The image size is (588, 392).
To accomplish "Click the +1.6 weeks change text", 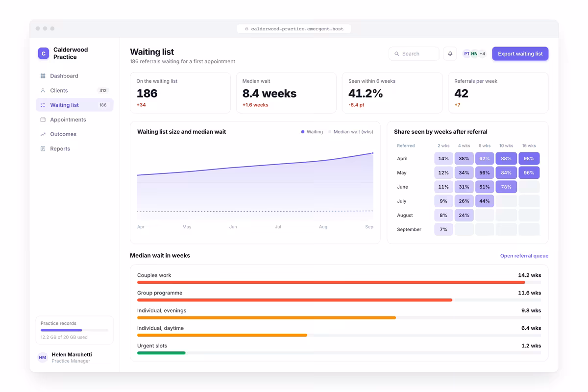I will click(255, 105).
